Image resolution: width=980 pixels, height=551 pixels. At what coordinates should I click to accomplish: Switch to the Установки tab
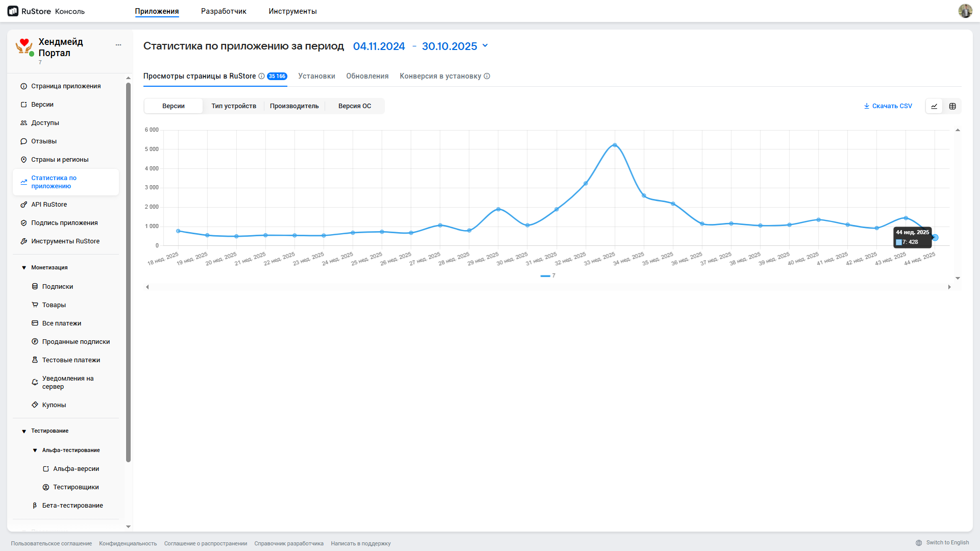point(316,76)
